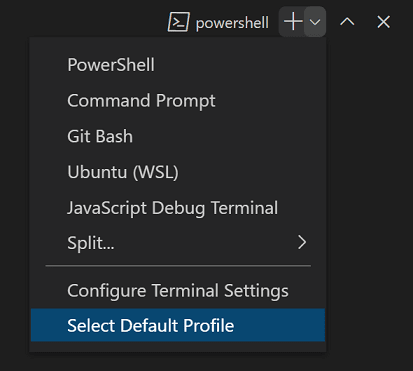Open the Split... submenu
413x371 pixels.
point(178,243)
